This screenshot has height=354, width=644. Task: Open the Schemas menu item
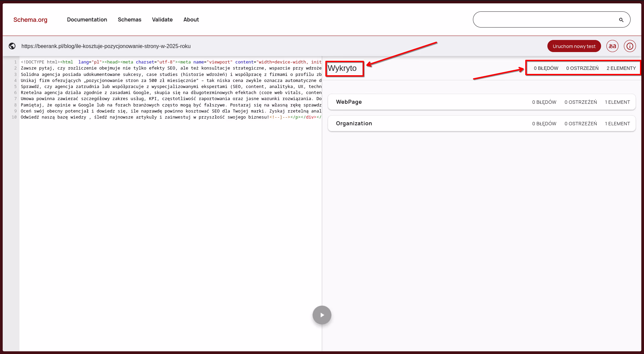129,19
